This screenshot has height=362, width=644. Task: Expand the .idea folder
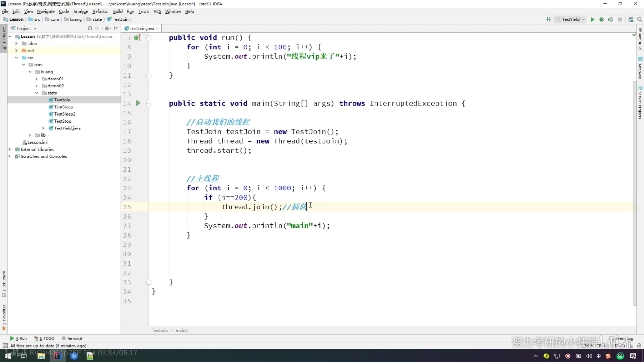click(x=17, y=43)
